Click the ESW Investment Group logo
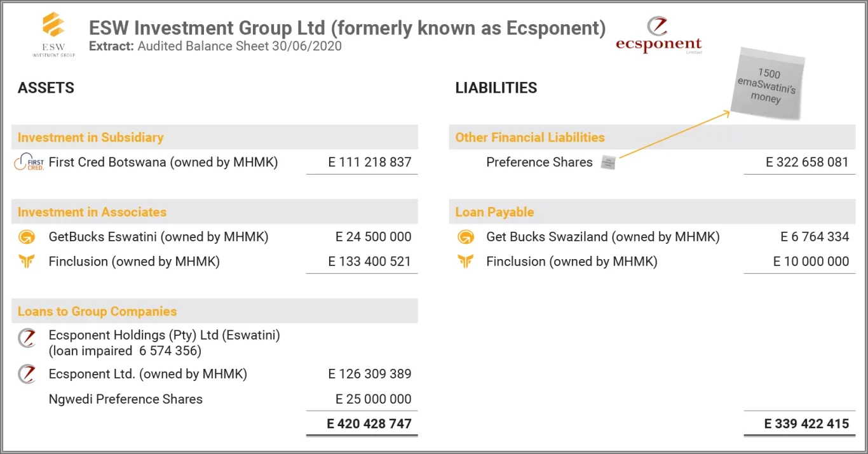 (x=53, y=34)
